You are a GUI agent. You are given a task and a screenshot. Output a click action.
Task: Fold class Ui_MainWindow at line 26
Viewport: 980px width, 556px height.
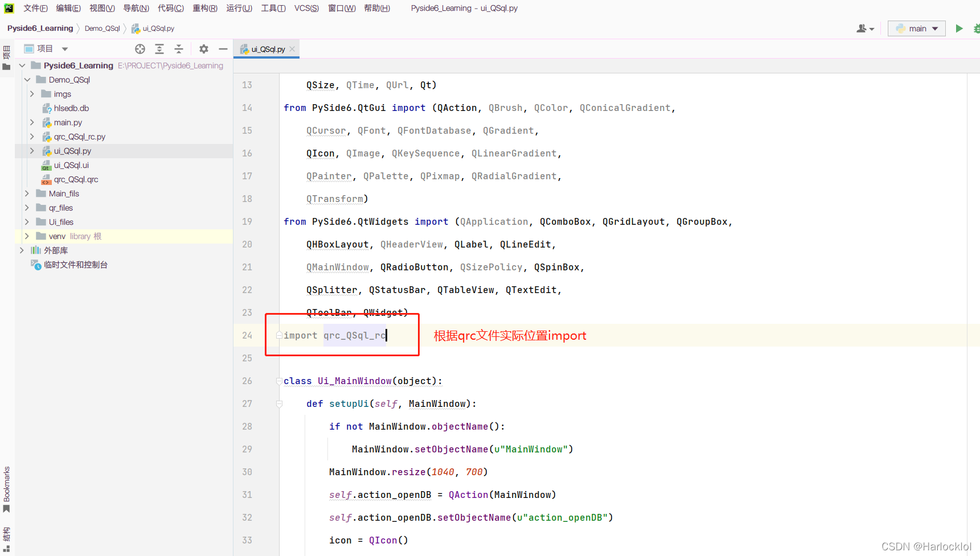point(279,381)
